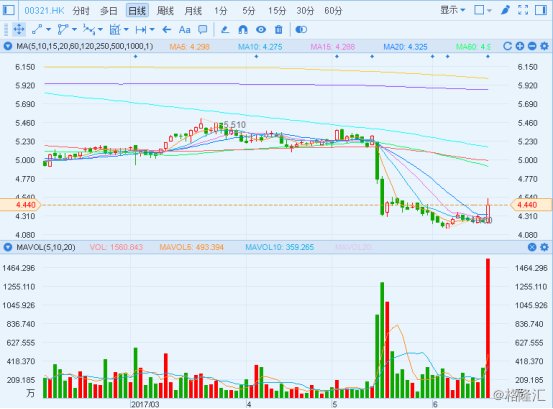Expand the line drawing tool dropdown

pyautogui.click(x=49, y=30)
